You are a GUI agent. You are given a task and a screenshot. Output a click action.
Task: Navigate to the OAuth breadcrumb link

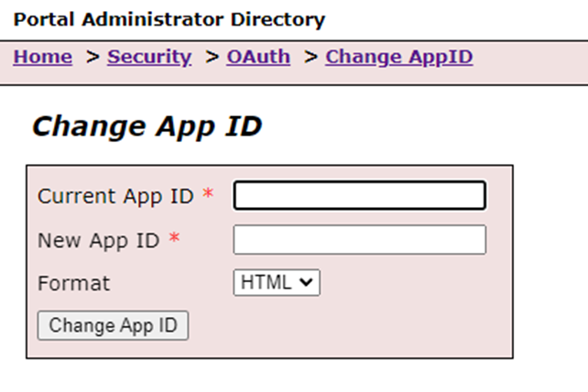coord(258,57)
